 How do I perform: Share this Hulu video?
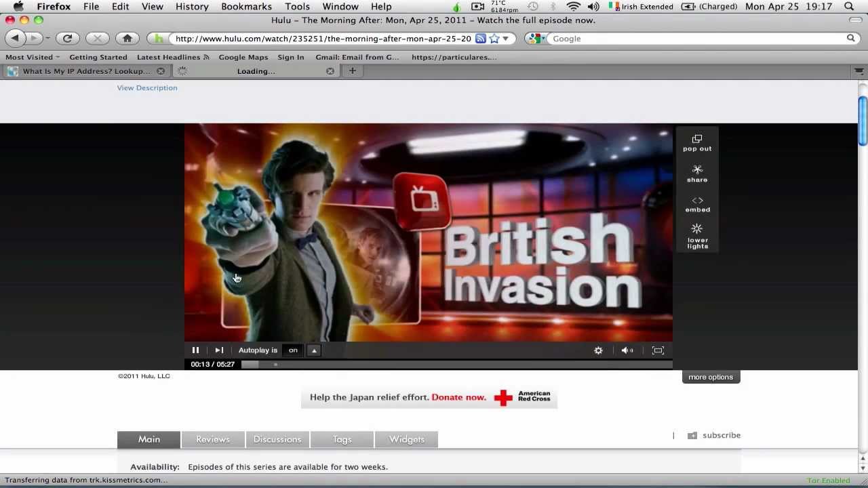(x=697, y=174)
